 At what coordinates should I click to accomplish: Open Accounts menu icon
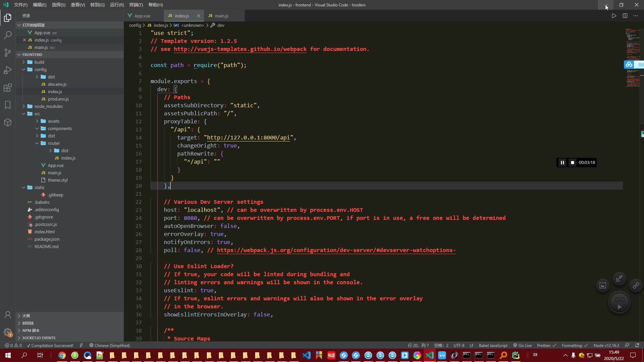pyautogui.click(x=8, y=315)
